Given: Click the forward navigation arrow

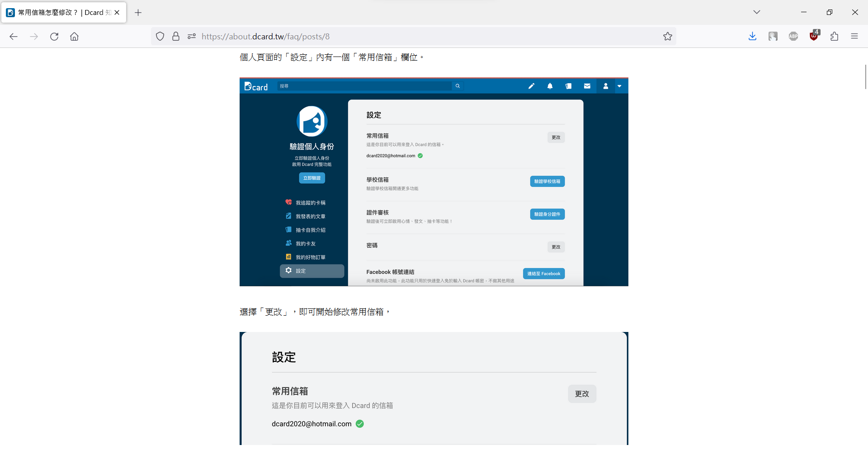Looking at the screenshot, I should click(34, 37).
